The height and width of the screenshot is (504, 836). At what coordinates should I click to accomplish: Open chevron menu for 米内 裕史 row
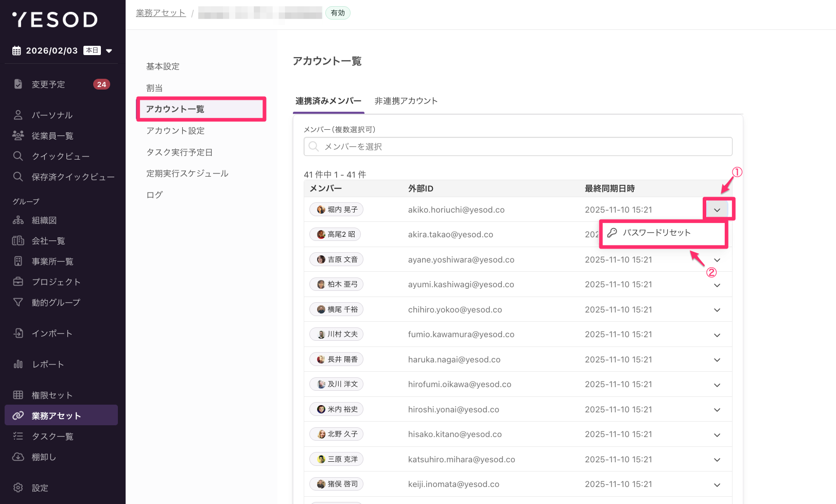[717, 410]
